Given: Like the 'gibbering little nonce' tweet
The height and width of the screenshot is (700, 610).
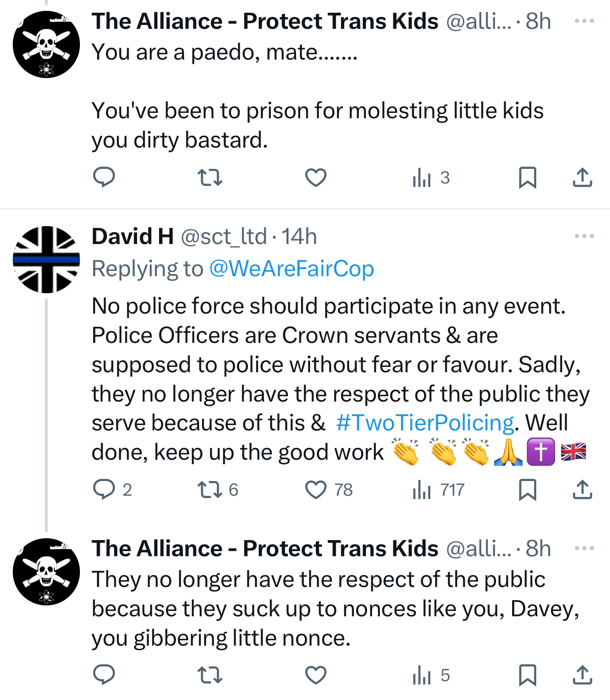Looking at the screenshot, I should tap(316, 675).
